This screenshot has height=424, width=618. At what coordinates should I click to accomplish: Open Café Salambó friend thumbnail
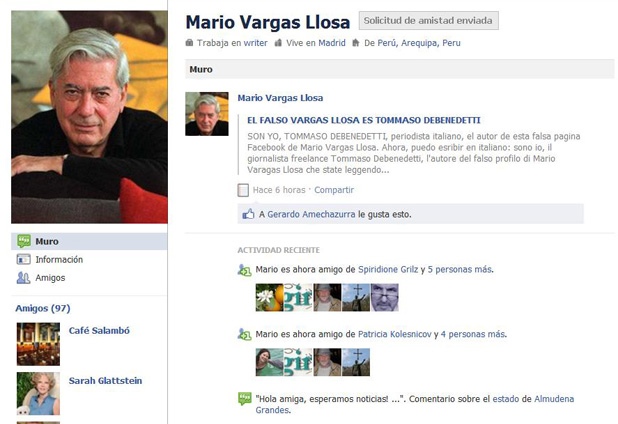point(38,344)
